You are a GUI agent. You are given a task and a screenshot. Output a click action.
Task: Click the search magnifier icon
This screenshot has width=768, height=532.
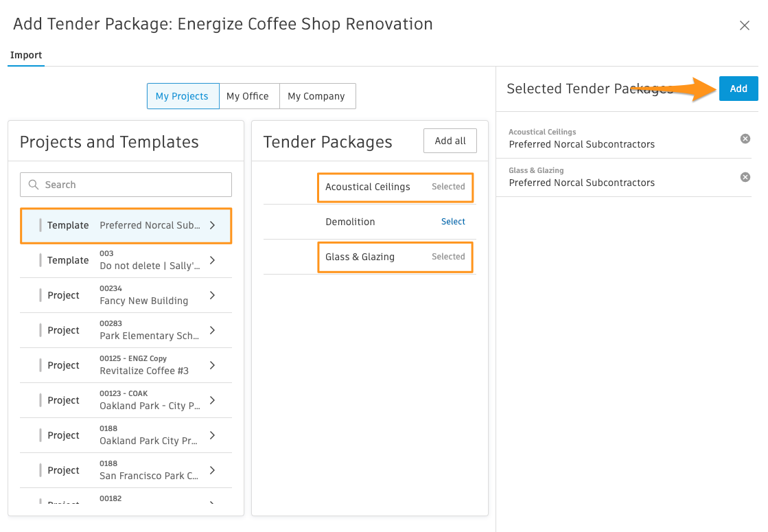pos(34,185)
